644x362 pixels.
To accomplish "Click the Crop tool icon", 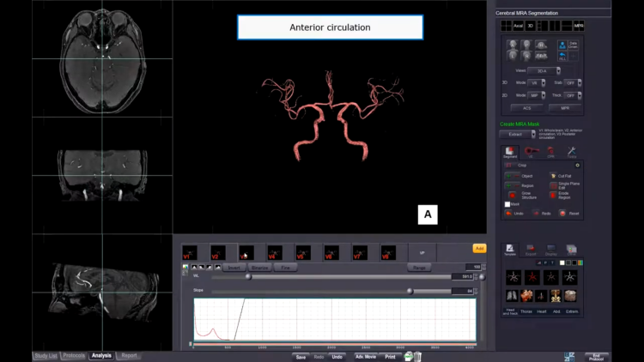I will 508,165.
